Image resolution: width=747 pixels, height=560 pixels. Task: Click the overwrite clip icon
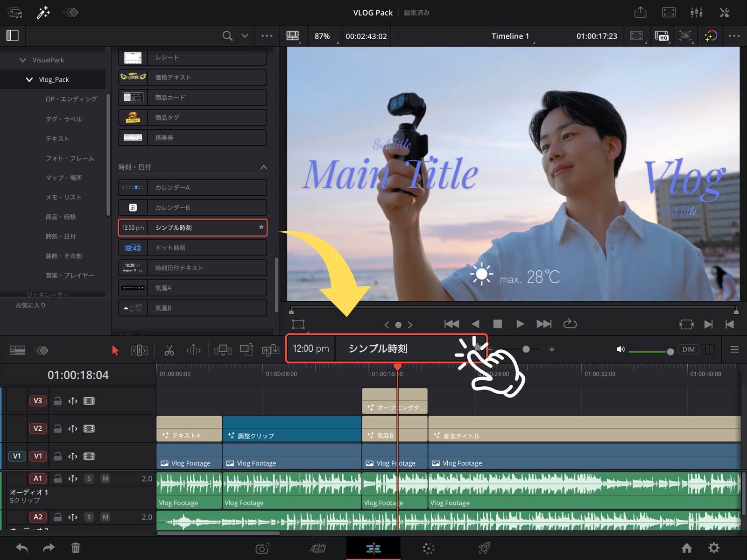(x=247, y=349)
